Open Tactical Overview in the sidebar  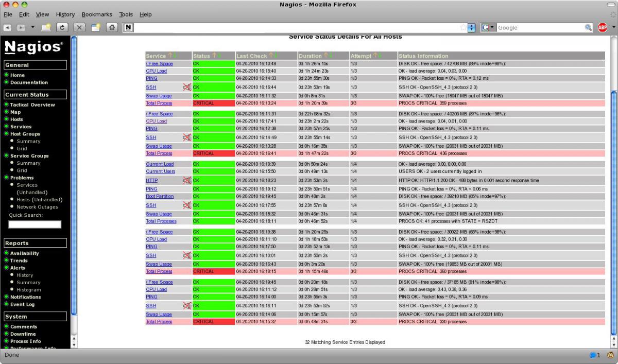[32, 105]
